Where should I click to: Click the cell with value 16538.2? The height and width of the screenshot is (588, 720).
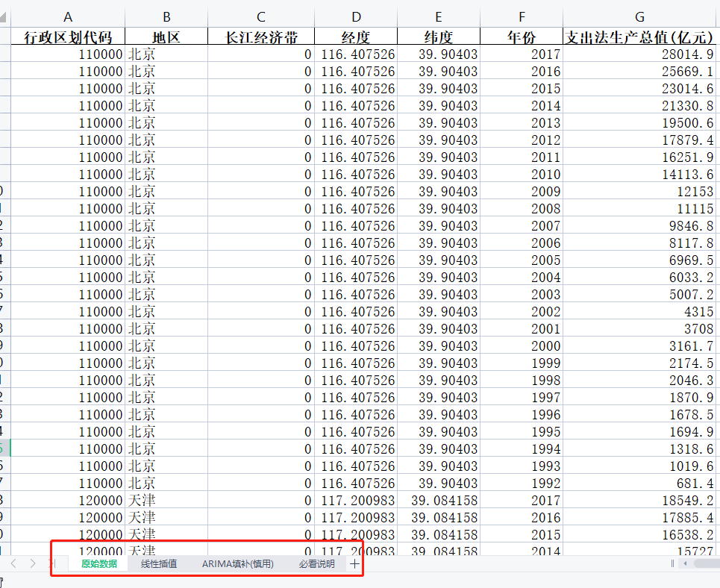[x=639, y=534]
